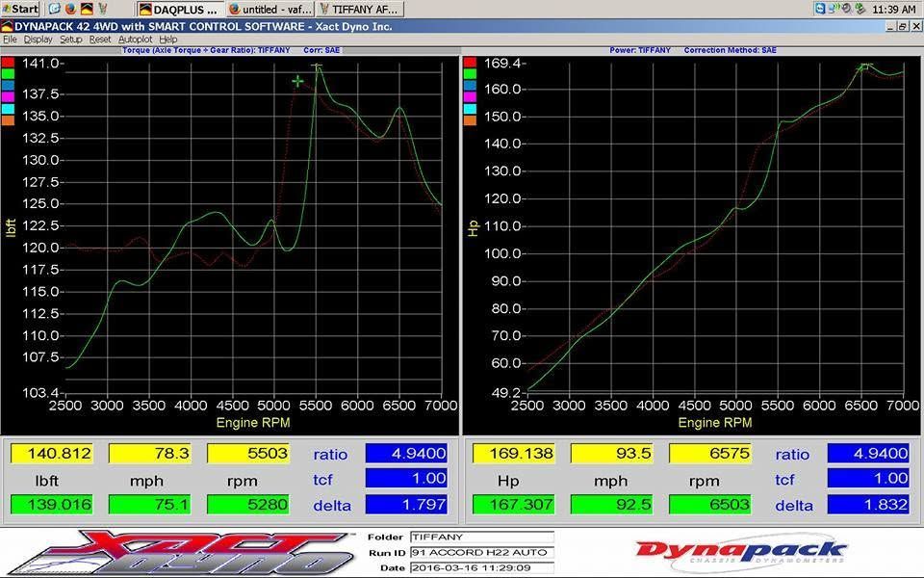Click the green plus cursor on the torque graph
Viewport: 924px width, 578px height.
point(298,81)
